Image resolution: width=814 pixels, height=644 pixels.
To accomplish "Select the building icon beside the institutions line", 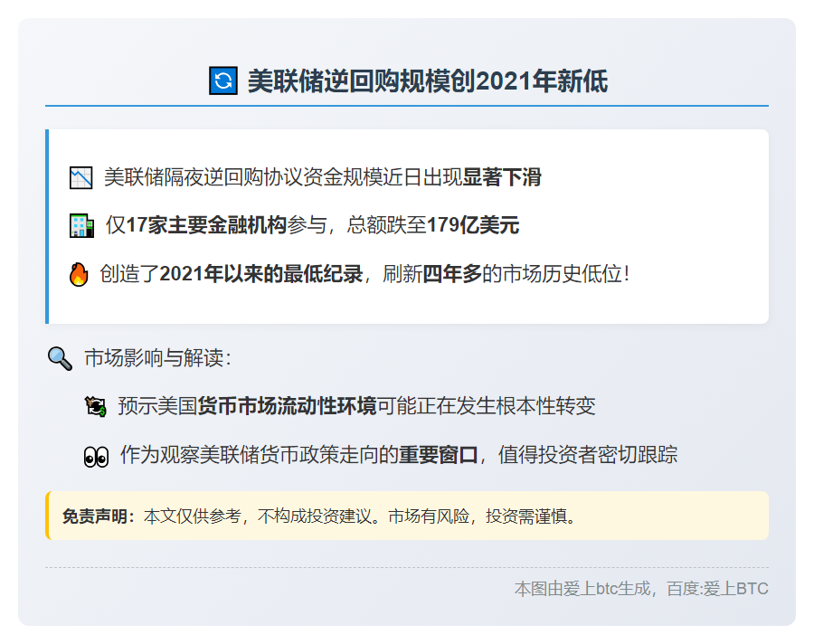I will pos(81,225).
